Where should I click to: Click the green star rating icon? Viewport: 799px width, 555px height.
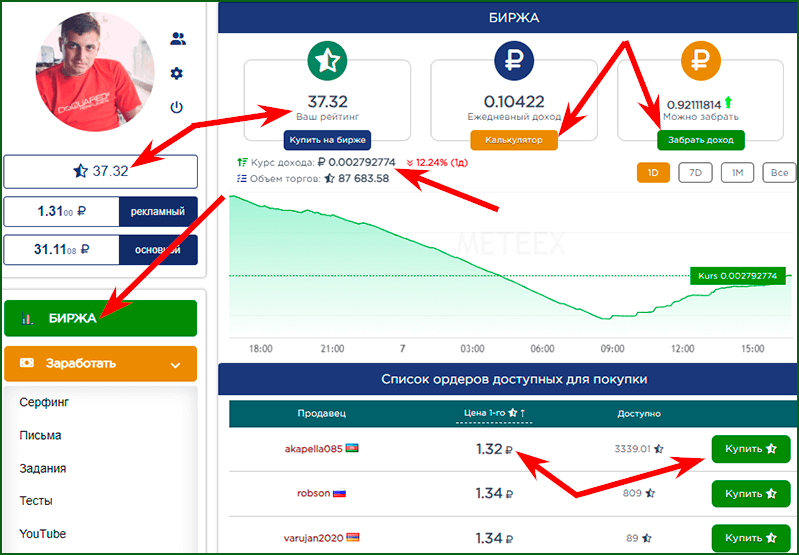[327, 61]
